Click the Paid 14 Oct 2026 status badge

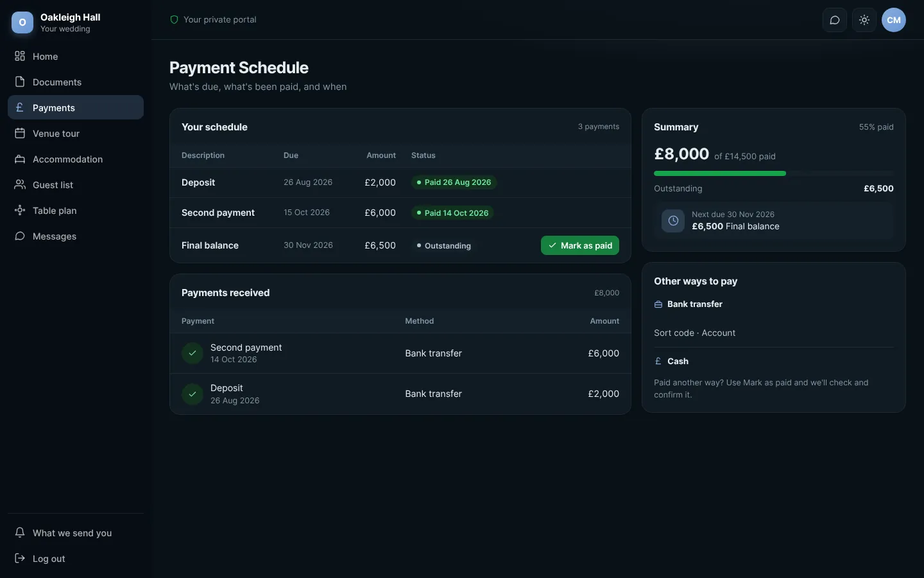tap(452, 213)
